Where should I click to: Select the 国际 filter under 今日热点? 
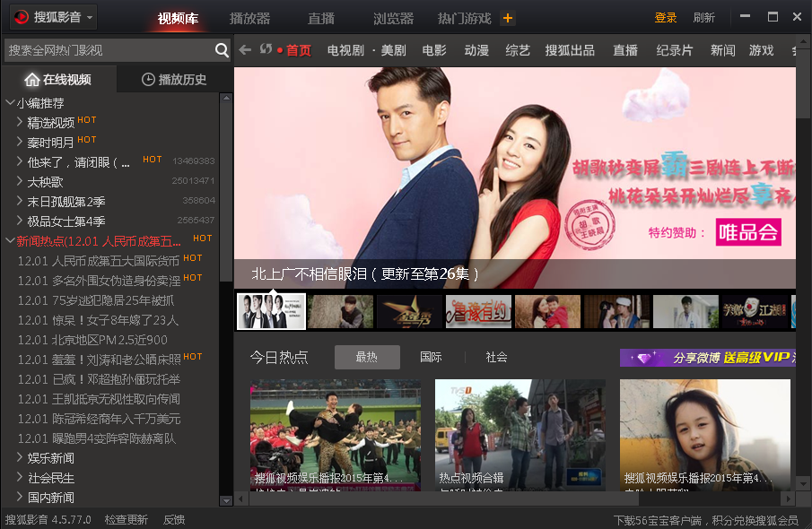[431, 357]
